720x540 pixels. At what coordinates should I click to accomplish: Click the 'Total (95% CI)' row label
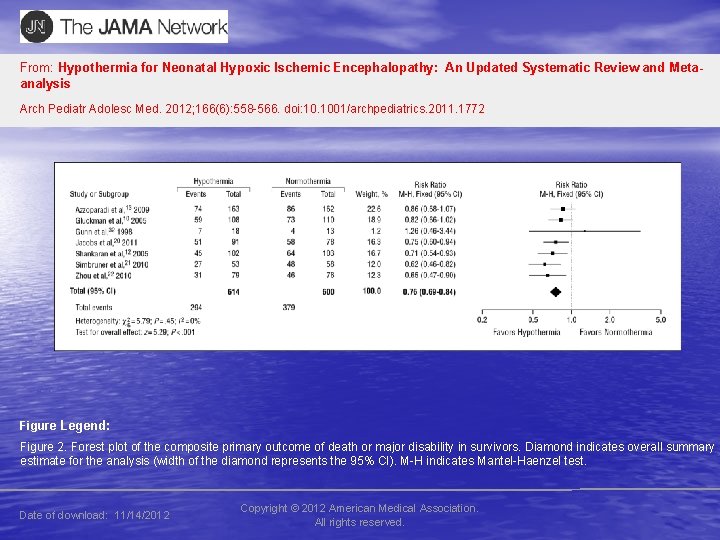click(93, 291)
